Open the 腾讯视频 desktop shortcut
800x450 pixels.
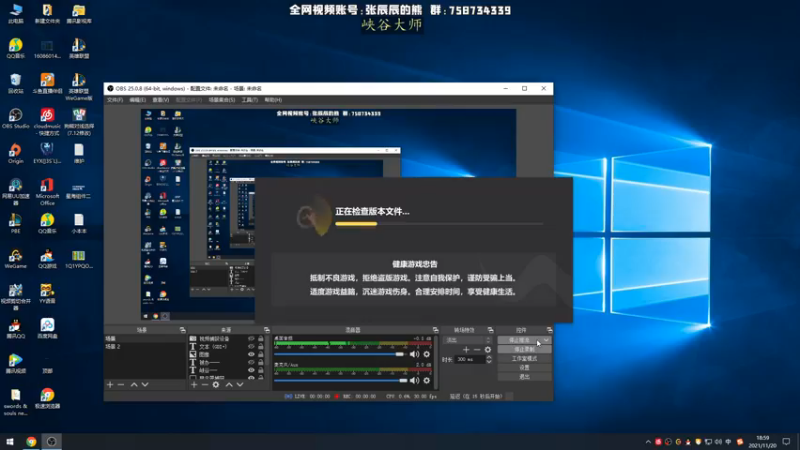[15, 364]
